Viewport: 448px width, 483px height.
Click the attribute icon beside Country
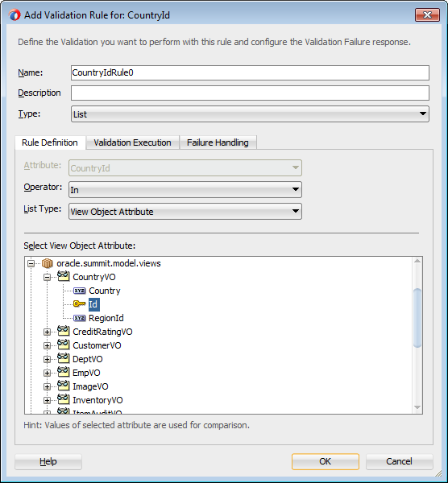point(80,291)
